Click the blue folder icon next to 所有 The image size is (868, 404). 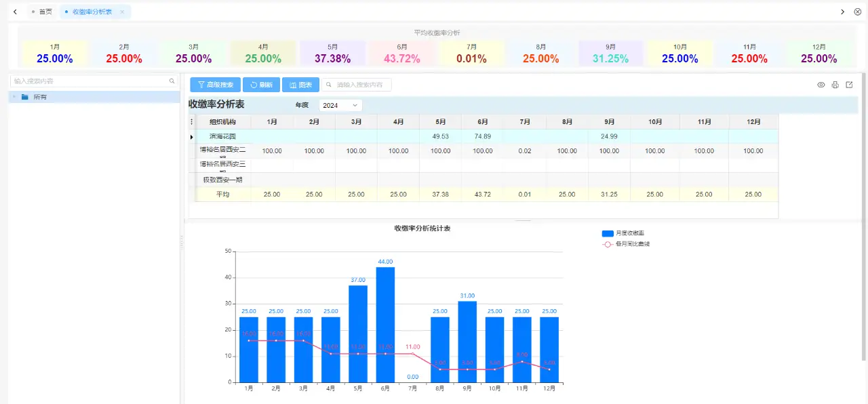[x=25, y=97]
